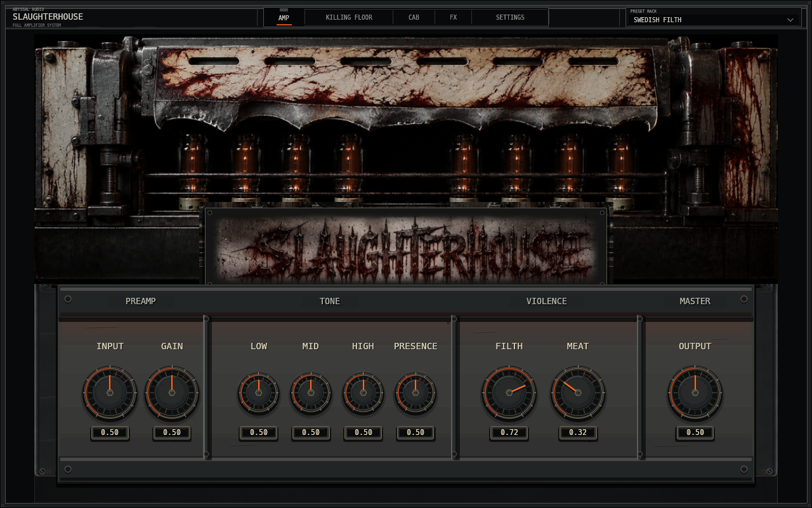Click the SLAUGHTERHOUSE bloody logo plate
This screenshot has height=508, width=812.
[406, 246]
